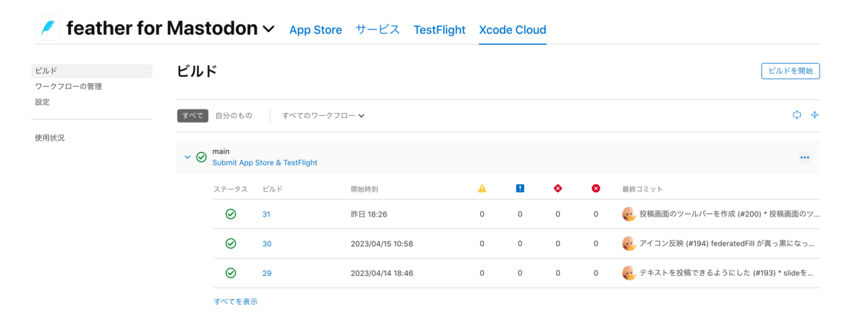Click the collapse all rows icon
Image resolution: width=868 pixels, height=331 pixels.
point(814,114)
